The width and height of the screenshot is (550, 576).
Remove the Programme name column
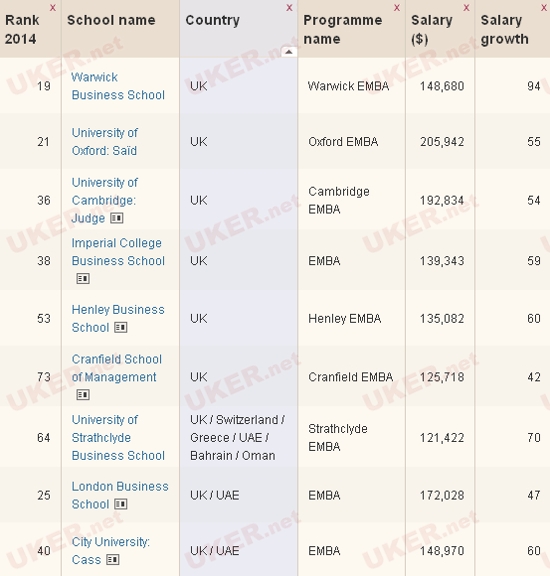[397, 8]
